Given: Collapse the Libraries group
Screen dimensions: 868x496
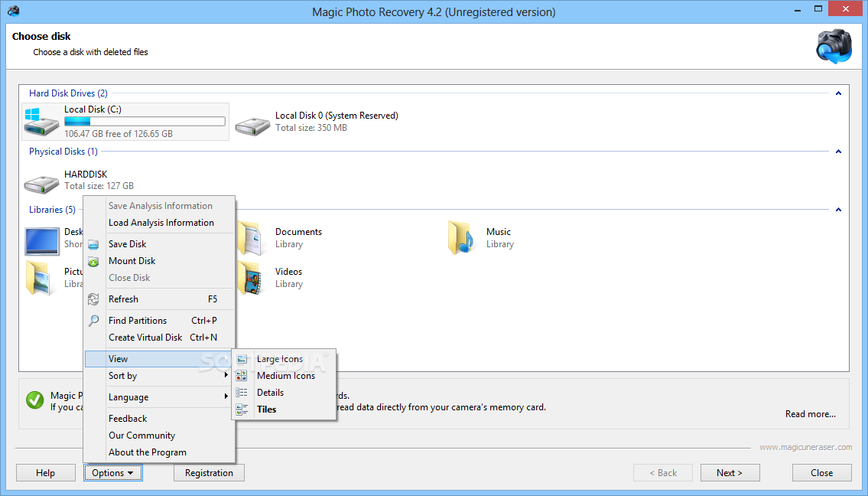Looking at the screenshot, I should (839, 210).
